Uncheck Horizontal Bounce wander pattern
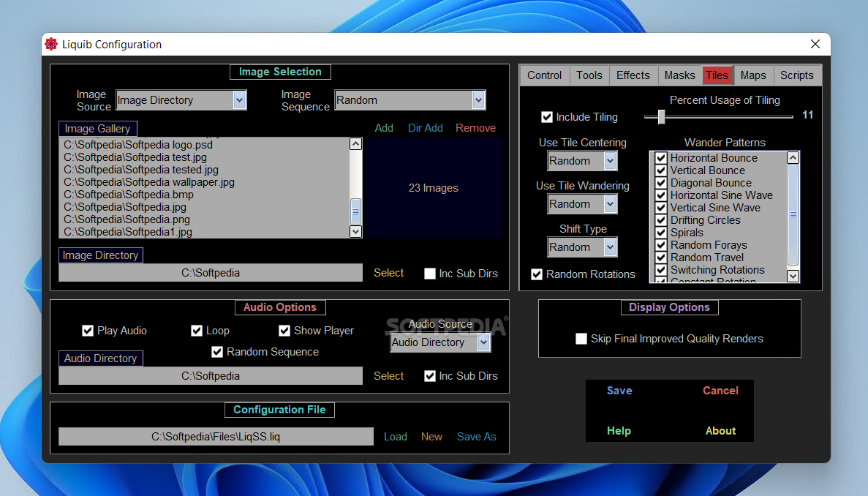The image size is (868, 496). [660, 158]
